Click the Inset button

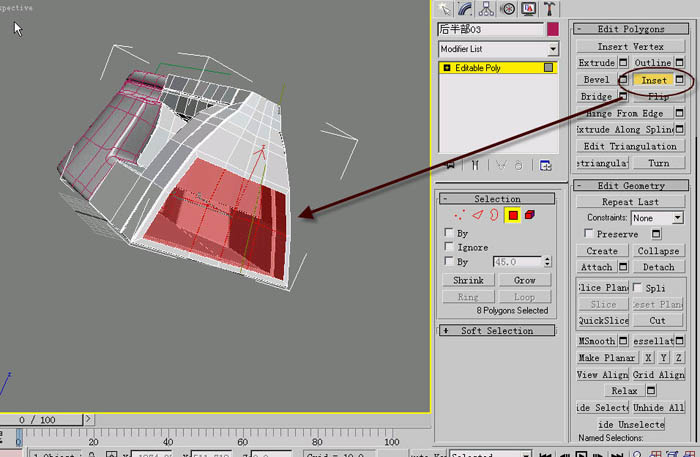click(x=654, y=80)
